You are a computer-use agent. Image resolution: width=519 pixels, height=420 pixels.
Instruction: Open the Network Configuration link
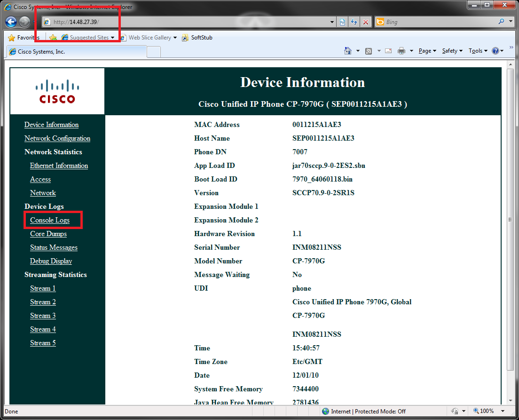point(57,138)
